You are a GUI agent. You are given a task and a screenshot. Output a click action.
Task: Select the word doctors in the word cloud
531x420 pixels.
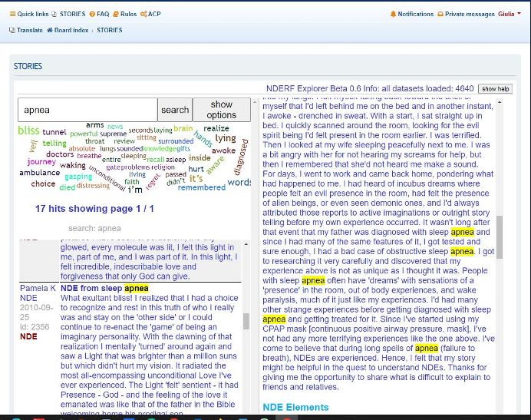60,154
